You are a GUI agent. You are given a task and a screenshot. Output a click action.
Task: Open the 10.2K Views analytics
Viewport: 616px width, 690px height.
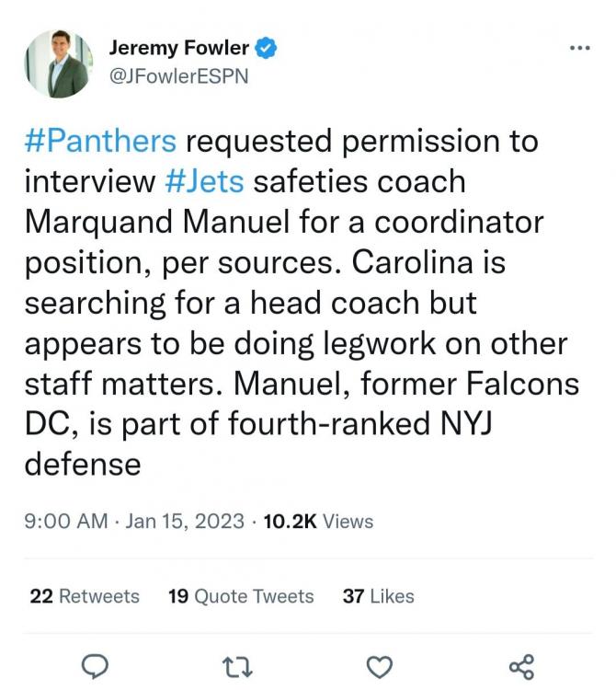318,522
